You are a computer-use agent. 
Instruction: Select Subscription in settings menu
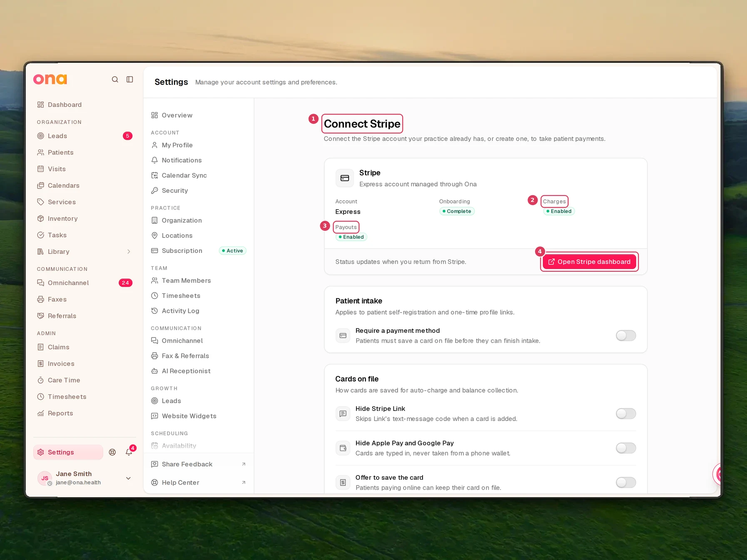coord(198,251)
